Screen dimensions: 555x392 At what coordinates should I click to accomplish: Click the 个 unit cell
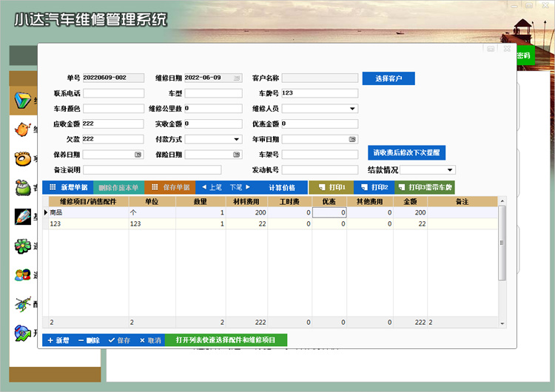pyautogui.click(x=152, y=212)
